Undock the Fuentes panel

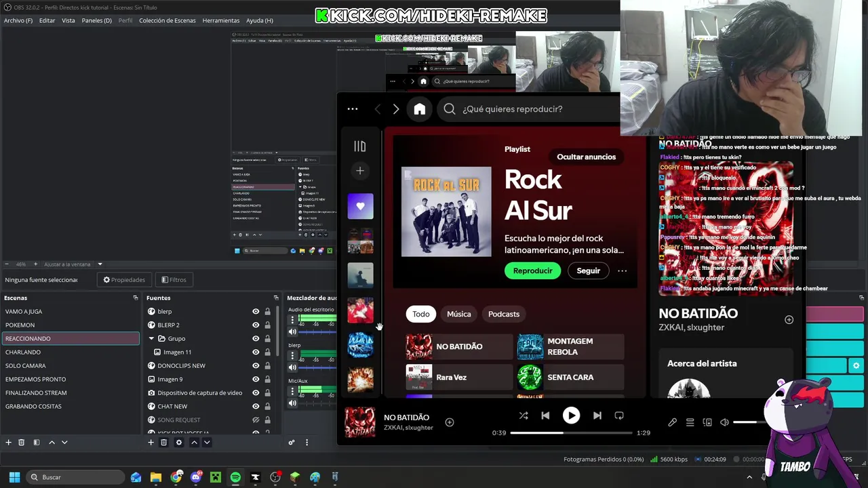[x=276, y=298]
